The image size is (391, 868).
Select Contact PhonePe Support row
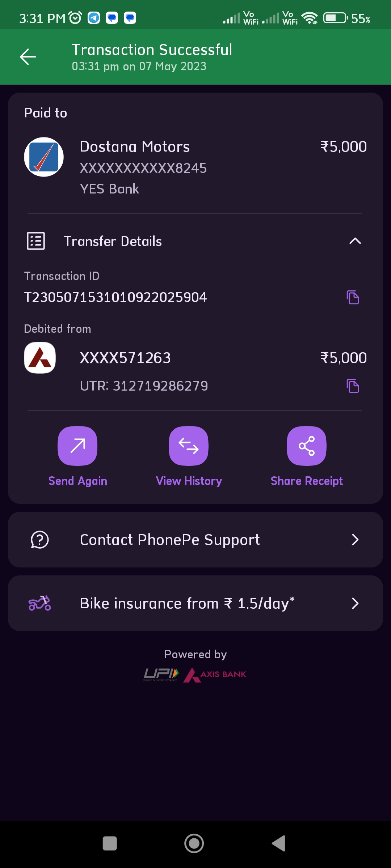click(x=170, y=540)
